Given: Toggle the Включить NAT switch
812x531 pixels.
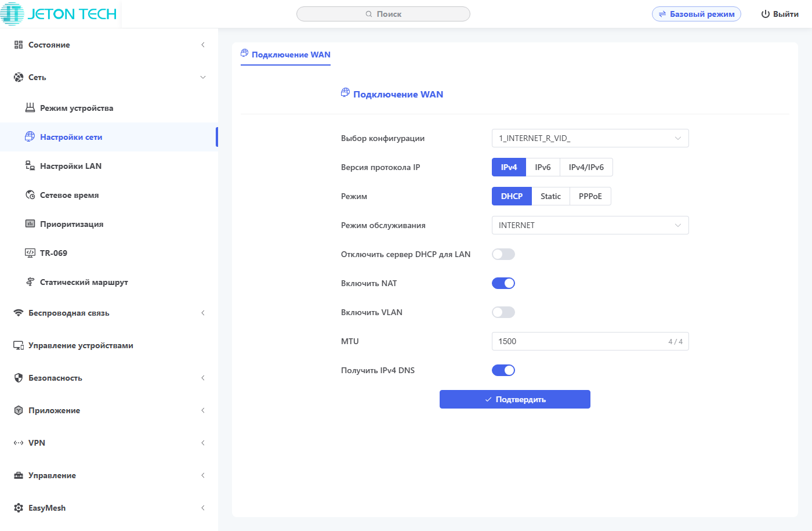Looking at the screenshot, I should point(503,283).
